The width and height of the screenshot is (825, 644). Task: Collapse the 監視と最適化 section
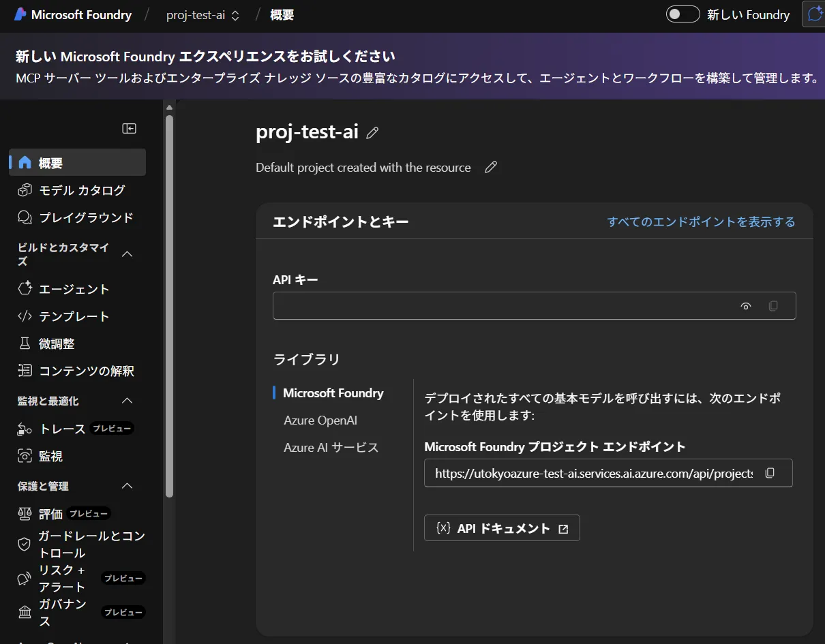pos(127,401)
